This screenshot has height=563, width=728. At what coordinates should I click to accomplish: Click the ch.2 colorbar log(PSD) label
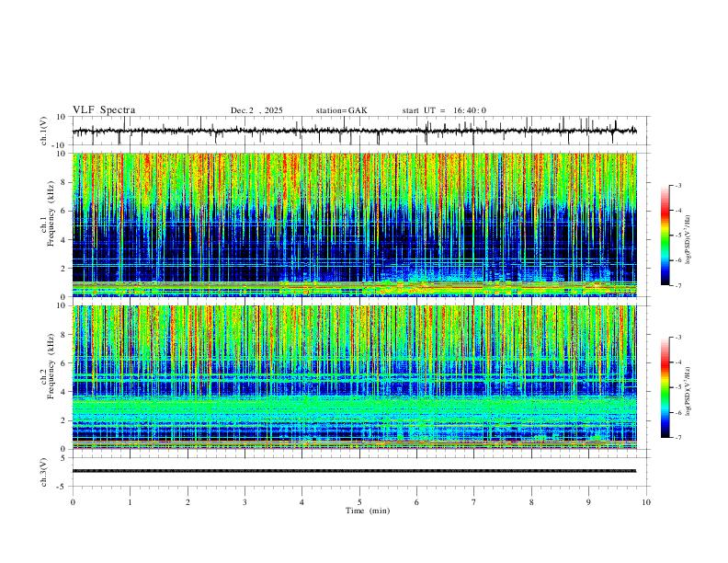tap(688, 391)
